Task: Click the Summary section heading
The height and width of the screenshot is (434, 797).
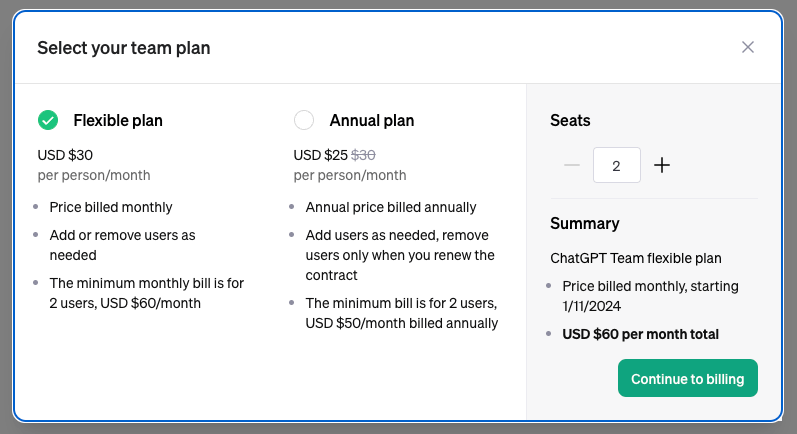Action: [x=585, y=224]
